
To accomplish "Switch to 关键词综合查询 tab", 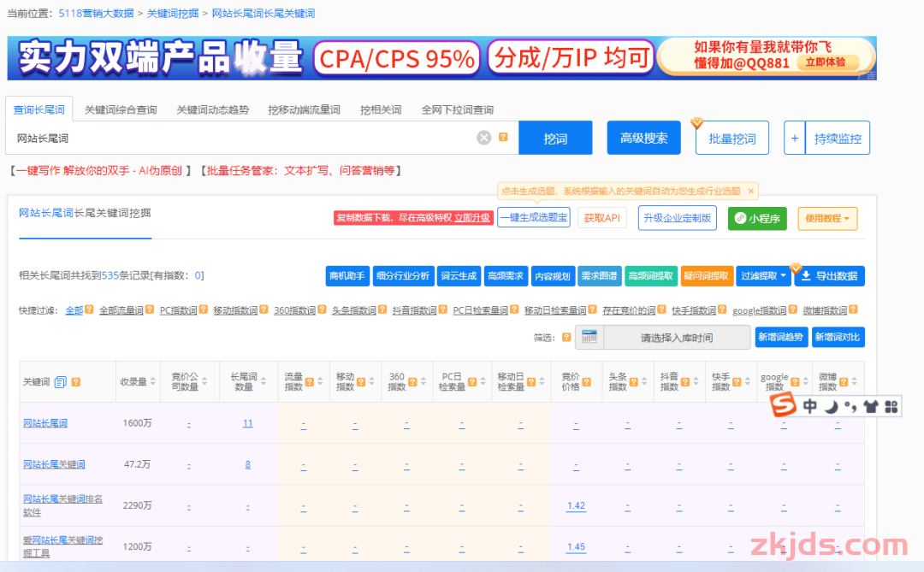I will [121, 109].
